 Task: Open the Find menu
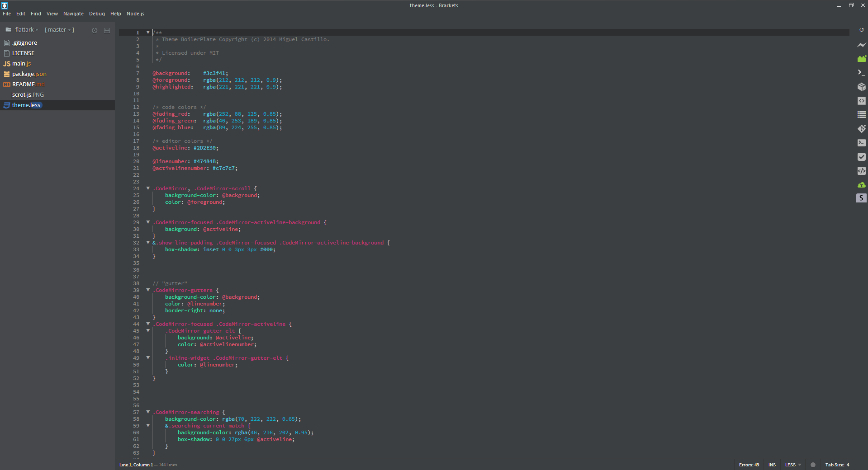[x=36, y=14]
